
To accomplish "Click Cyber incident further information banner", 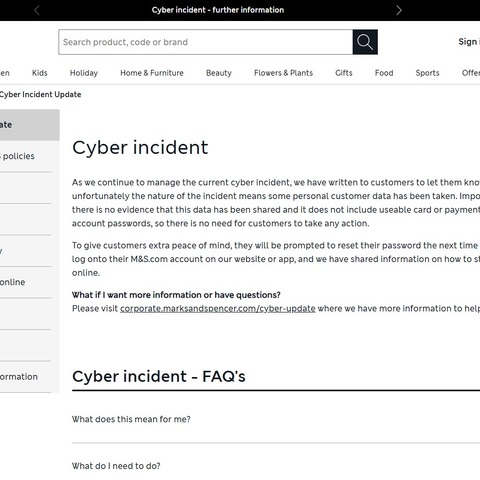I will 218,10.
